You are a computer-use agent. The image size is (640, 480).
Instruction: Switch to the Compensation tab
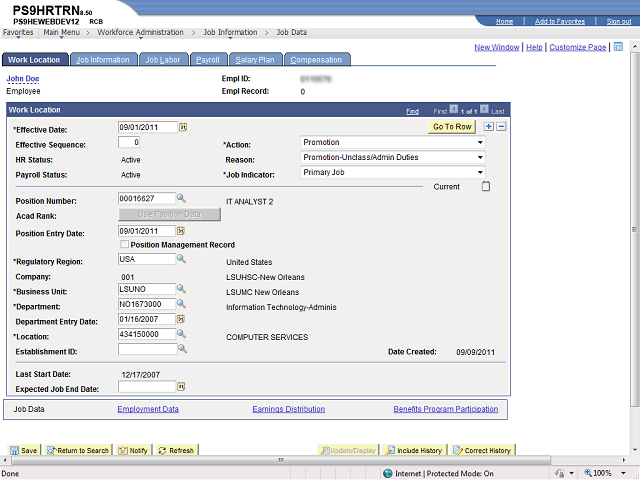[x=316, y=60]
